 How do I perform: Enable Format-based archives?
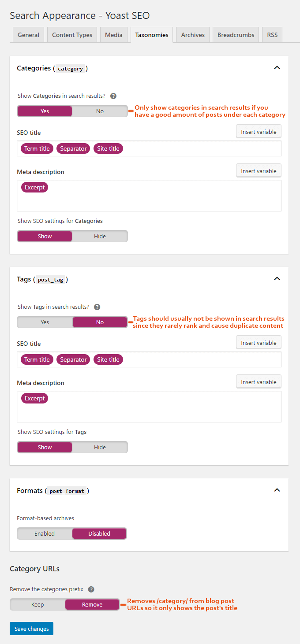tap(44, 533)
